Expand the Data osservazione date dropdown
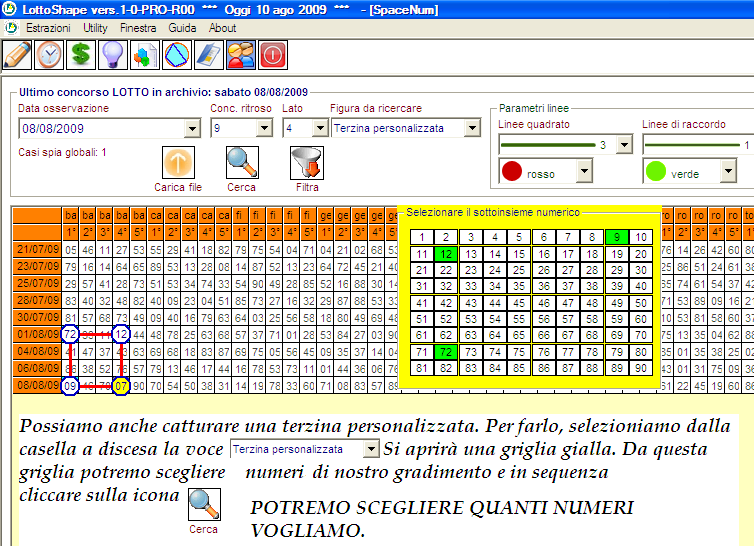The height and width of the screenshot is (546, 754). [192, 128]
